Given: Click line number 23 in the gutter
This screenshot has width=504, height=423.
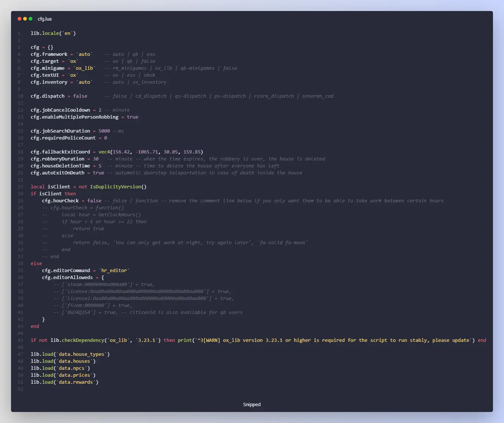Looking at the screenshot, I should [21, 187].
